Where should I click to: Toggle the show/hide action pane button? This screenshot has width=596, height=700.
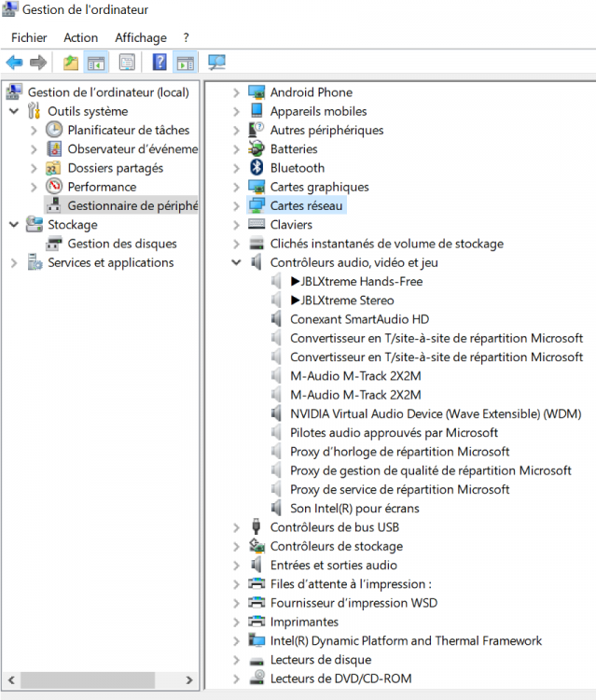coord(185,63)
